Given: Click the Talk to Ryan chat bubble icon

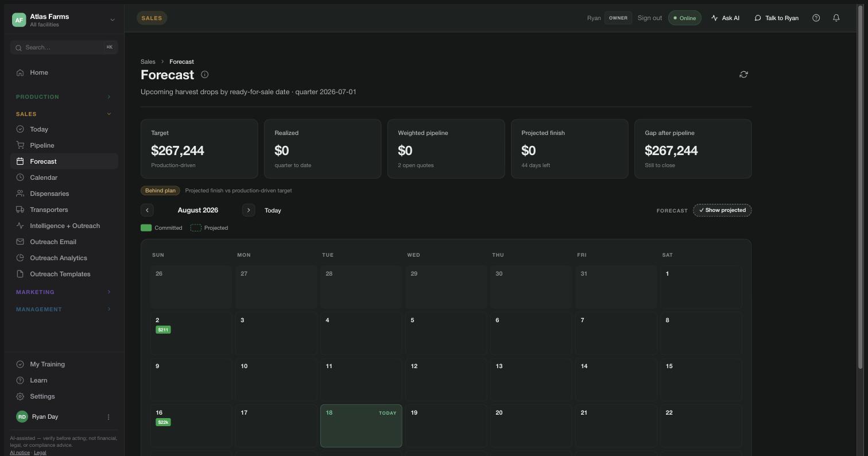Looking at the screenshot, I should (x=758, y=18).
